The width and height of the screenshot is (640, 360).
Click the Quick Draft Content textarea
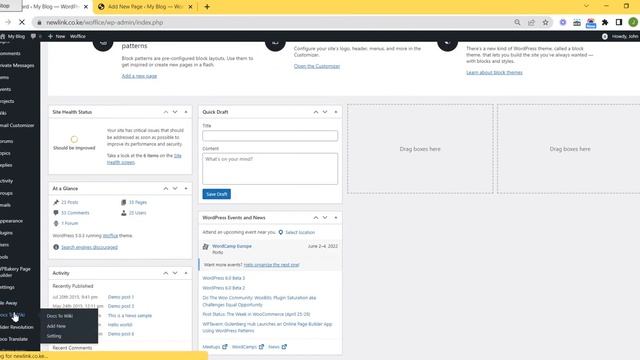(270, 169)
